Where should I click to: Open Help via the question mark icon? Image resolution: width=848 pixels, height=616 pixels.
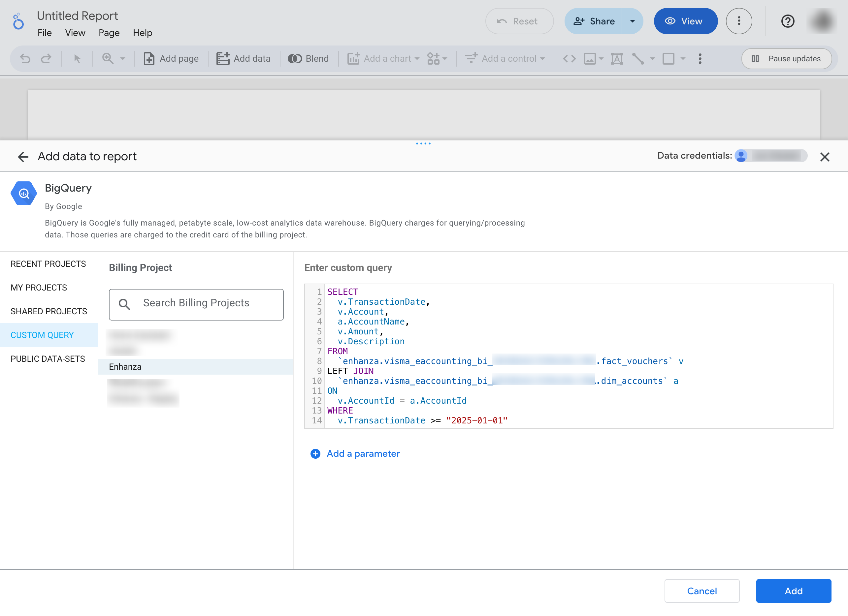point(788,21)
